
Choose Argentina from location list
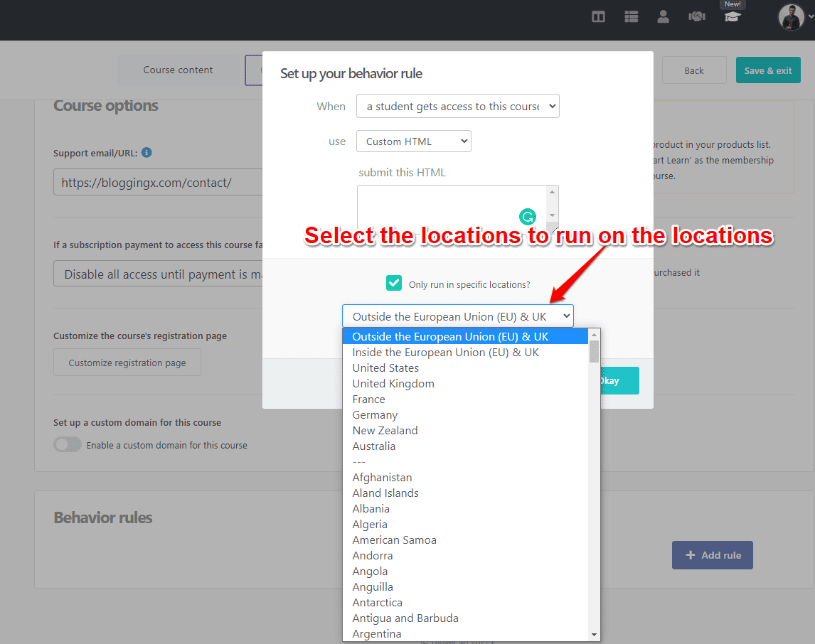coord(465,633)
